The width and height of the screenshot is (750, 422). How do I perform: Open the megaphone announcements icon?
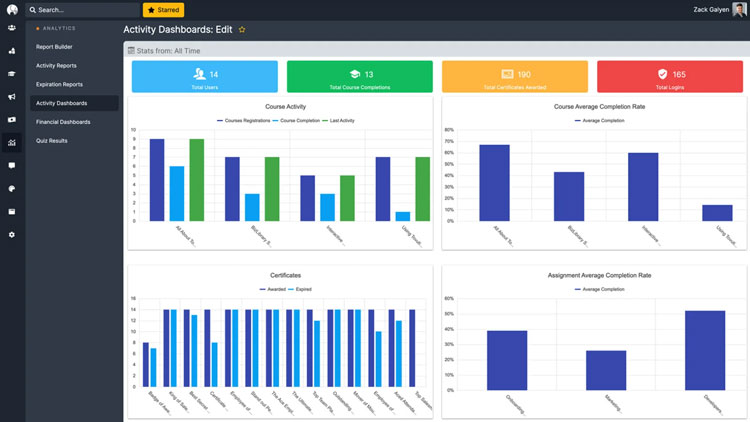pyautogui.click(x=12, y=97)
